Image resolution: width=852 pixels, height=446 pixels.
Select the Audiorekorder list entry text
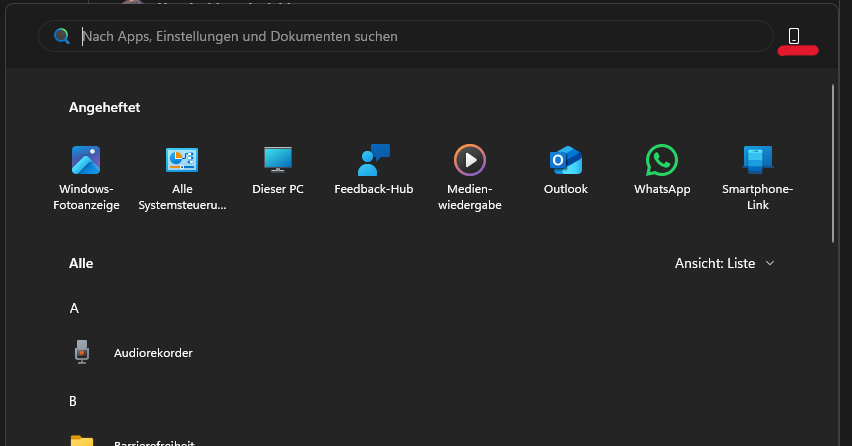tap(153, 353)
